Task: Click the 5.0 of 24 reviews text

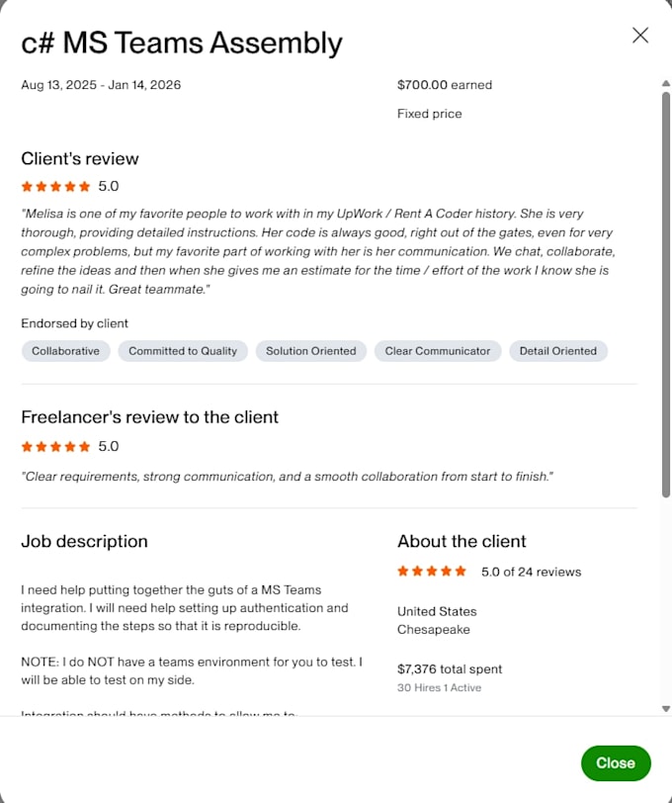Action: (532, 572)
